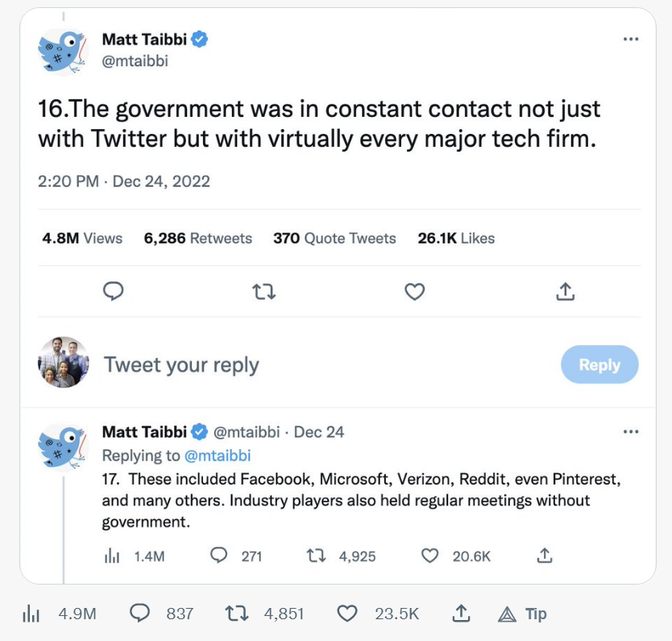Open more options for the main tweet
Screen dimensions: 672x641
[x=632, y=40]
